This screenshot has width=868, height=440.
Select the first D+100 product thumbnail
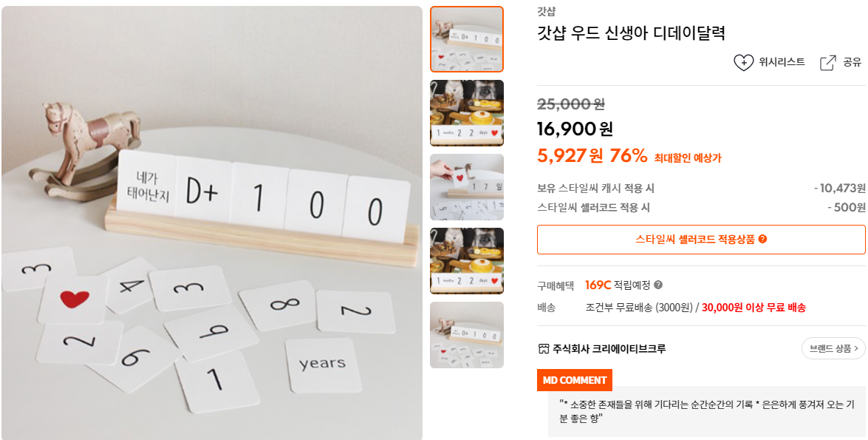point(467,39)
